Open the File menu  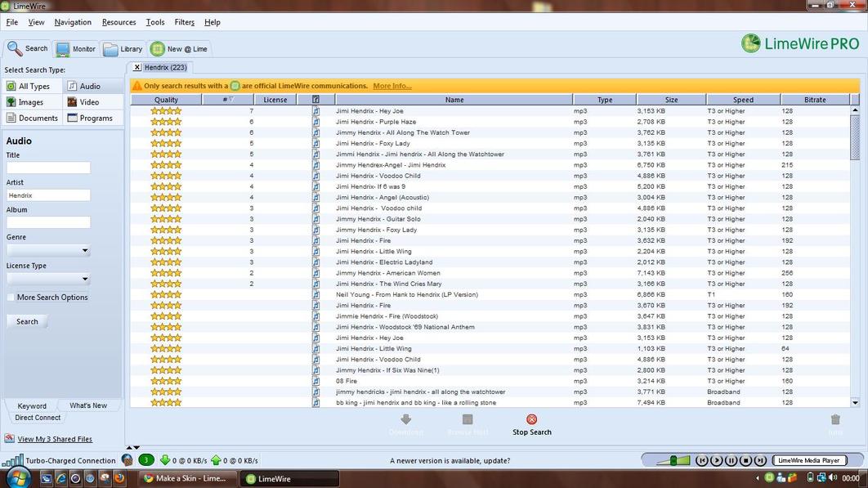click(11, 22)
